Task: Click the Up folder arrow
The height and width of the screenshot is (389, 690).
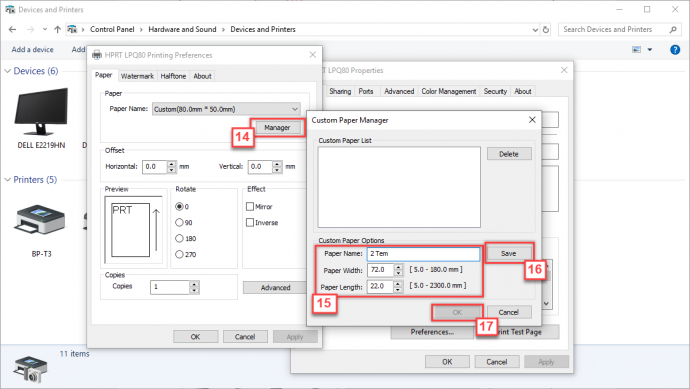Action: coord(58,29)
